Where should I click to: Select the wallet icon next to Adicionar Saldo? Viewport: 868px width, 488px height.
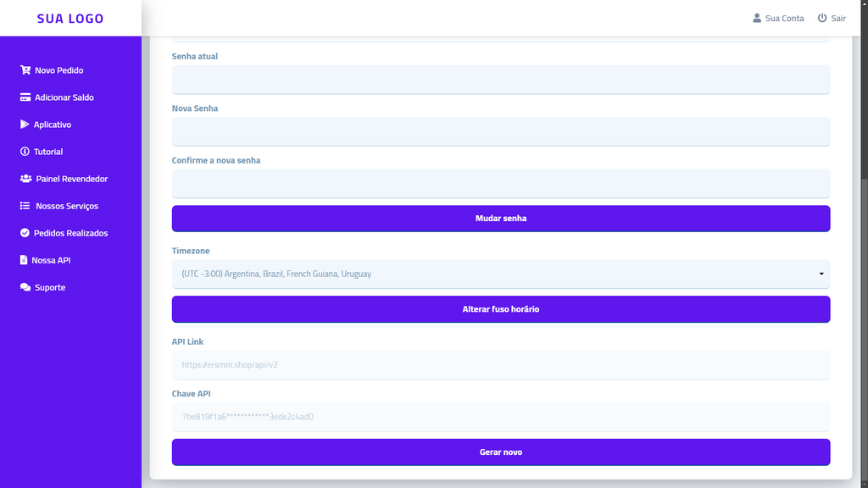click(x=24, y=97)
